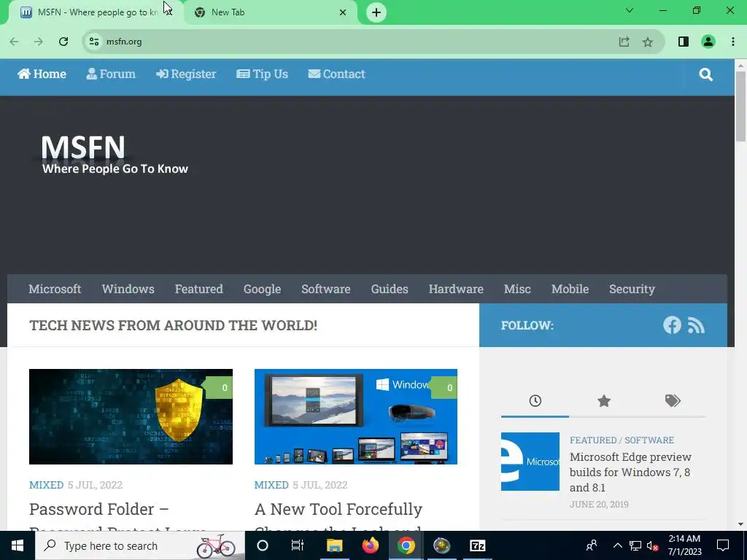Bookmark this page with the star icon

(x=648, y=42)
